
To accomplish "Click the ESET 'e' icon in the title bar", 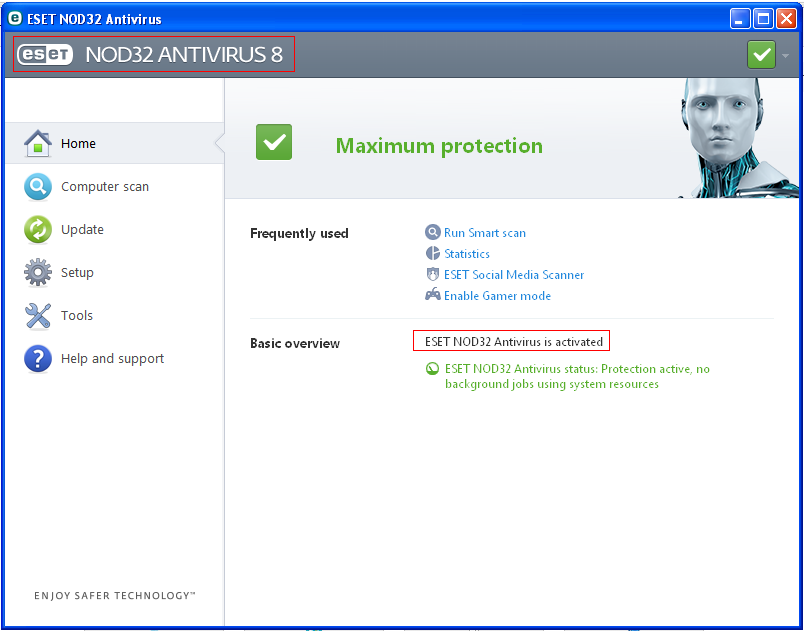I will [x=15, y=19].
